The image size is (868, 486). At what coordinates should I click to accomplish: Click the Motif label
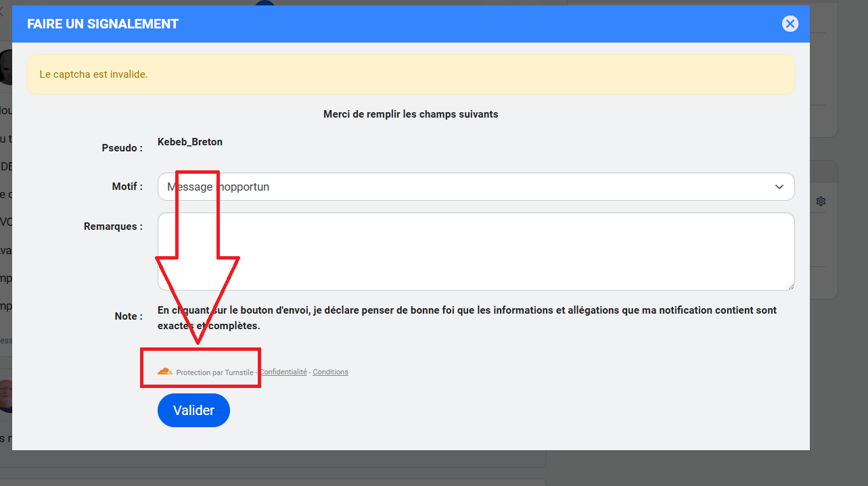click(127, 187)
